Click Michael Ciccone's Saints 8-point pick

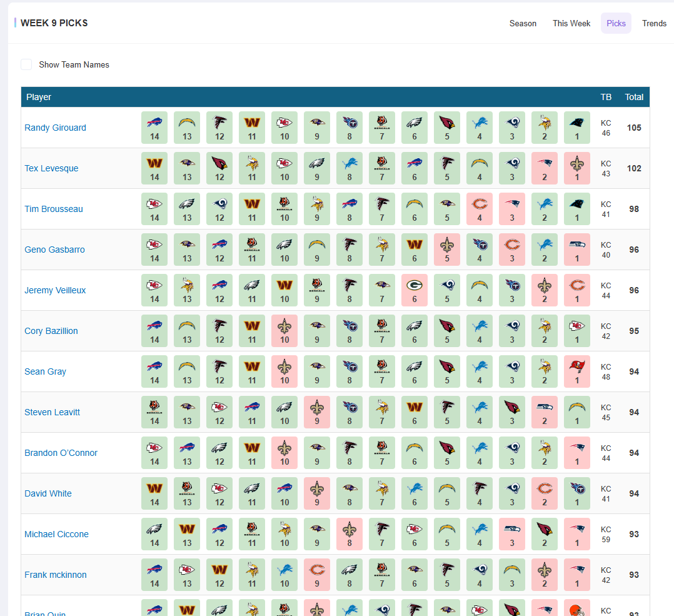(x=350, y=534)
